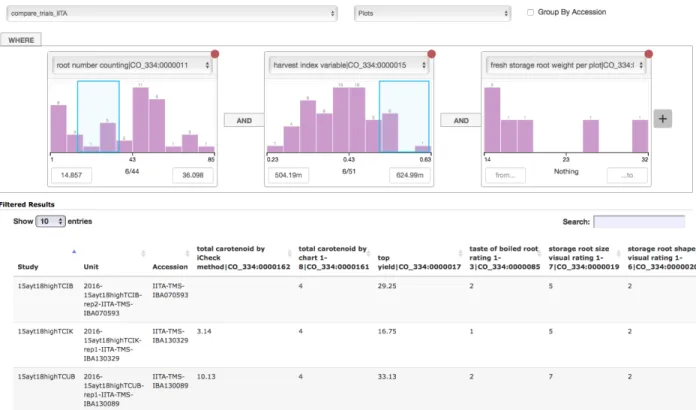Open the fresh storage root weight per plot dropdown

click(x=566, y=65)
